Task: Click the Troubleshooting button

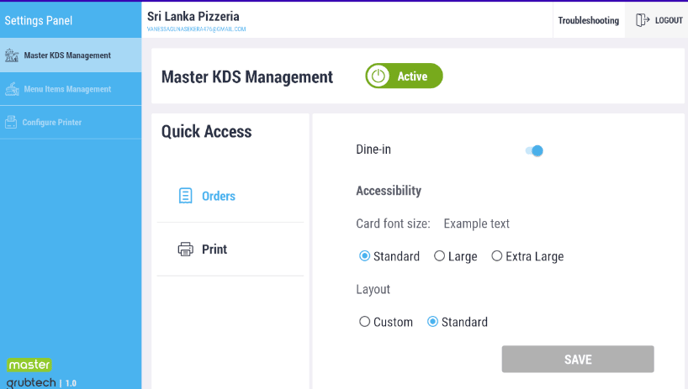Action: coord(588,21)
